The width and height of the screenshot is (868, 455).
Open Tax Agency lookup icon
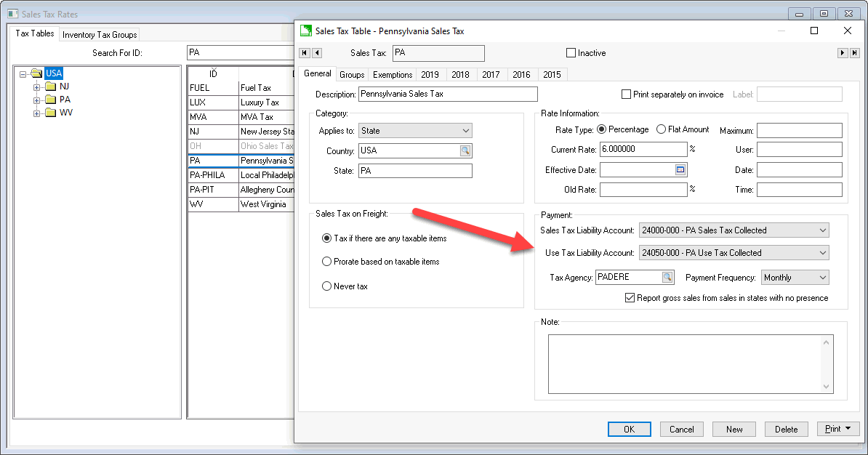667,278
